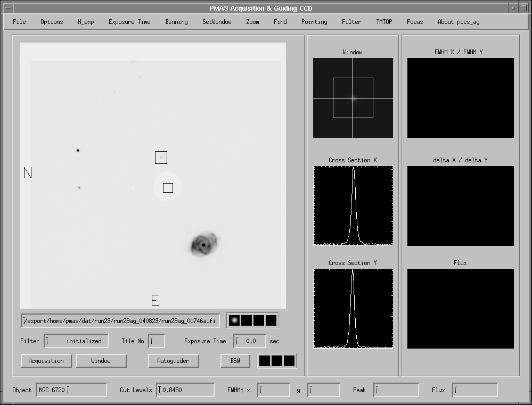The image size is (532, 405).
Task: Click the upper square marker on CCD image
Action: click(x=161, y=158)
